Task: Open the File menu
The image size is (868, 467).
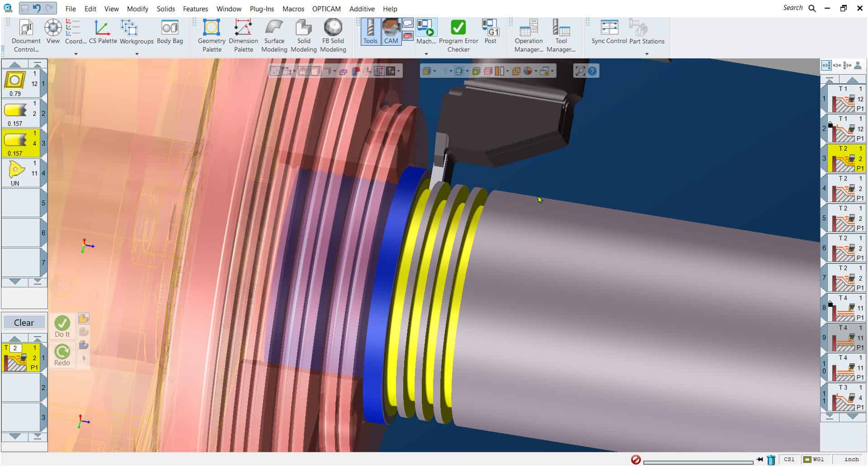Action: [71, 9]
